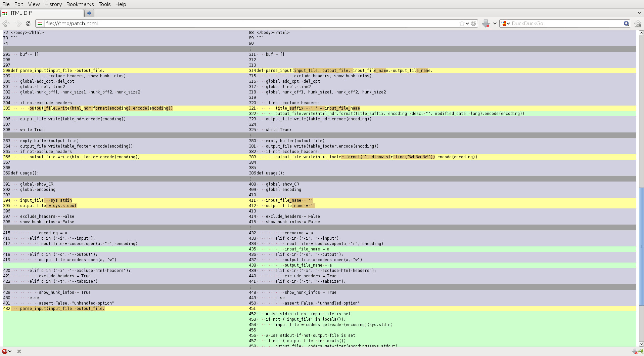Image resolution: width=644 pixels, height=356 pixels.
Task: Open the History menu
Action: tap(53, 4)
